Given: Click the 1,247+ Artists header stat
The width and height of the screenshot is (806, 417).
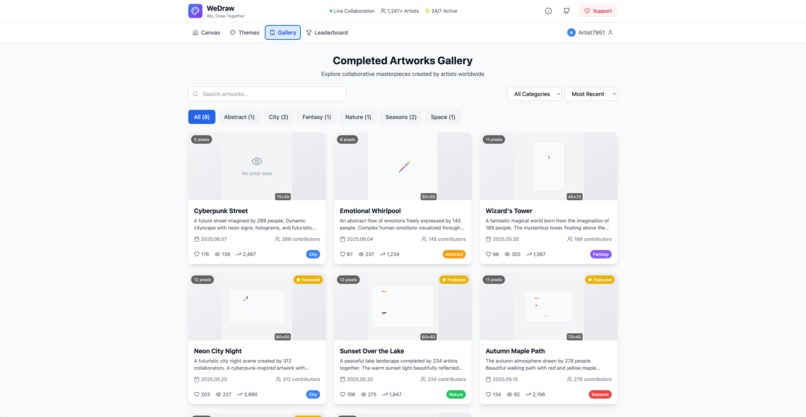Looking at the screenshot, I should click(x=399, y=11).
